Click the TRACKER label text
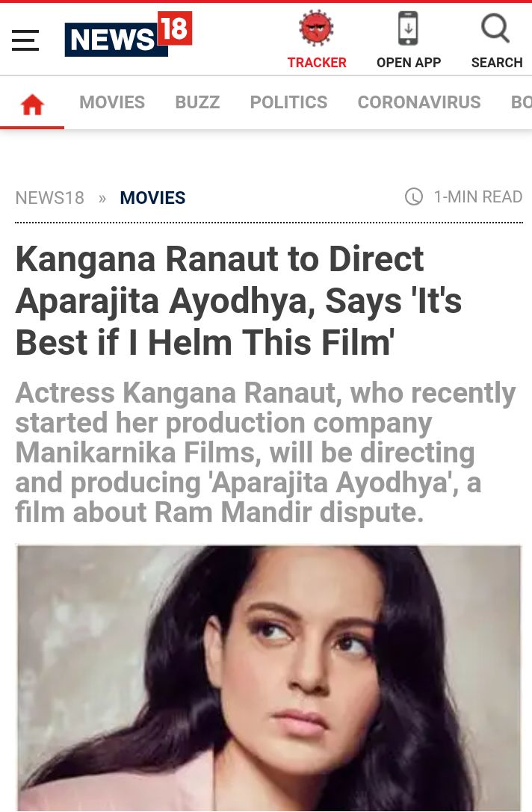This screenshot has width=532, height=812. (317, 62)
